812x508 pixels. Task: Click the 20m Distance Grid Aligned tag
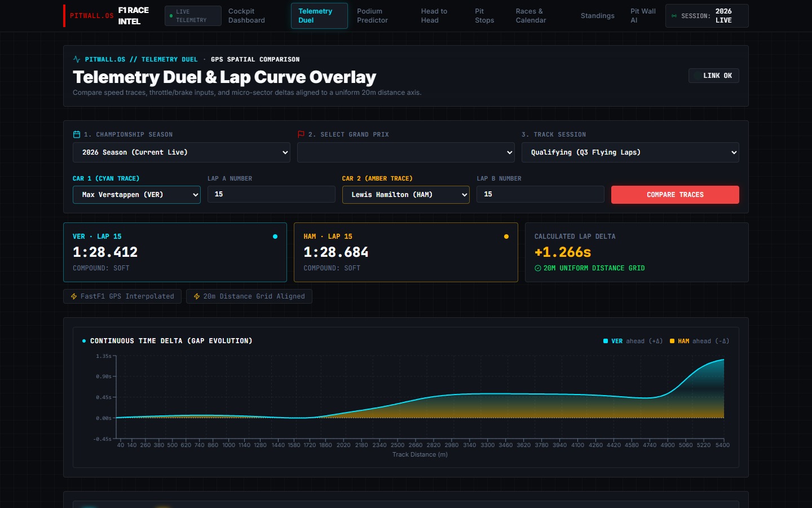(x=249, y=296)
